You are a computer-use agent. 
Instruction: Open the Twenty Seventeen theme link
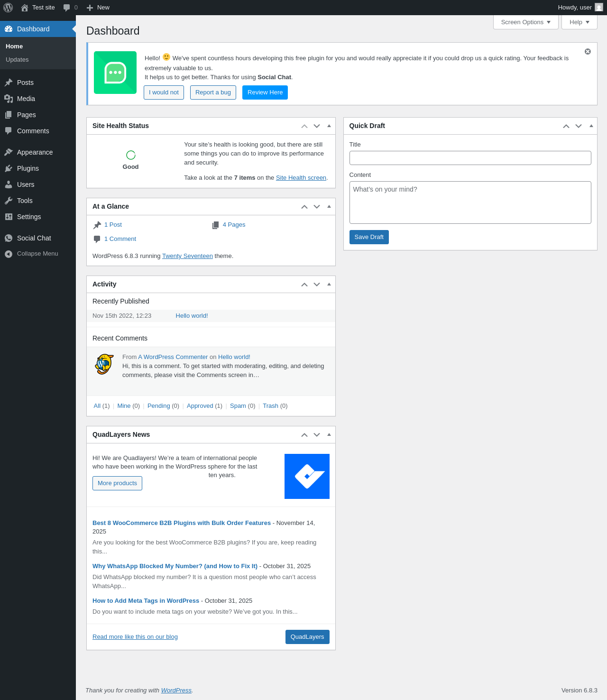tap(187, 256)
